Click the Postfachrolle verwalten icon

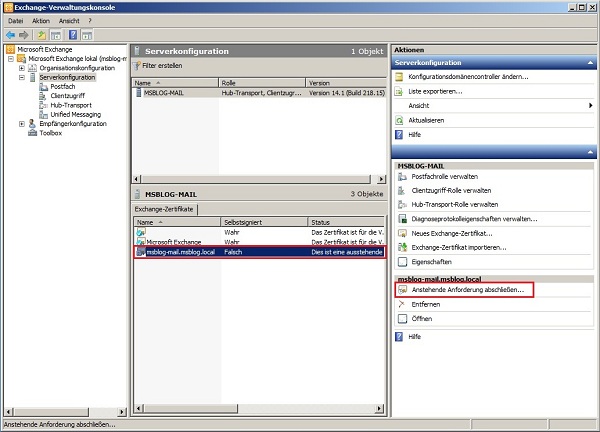[402, 177]
